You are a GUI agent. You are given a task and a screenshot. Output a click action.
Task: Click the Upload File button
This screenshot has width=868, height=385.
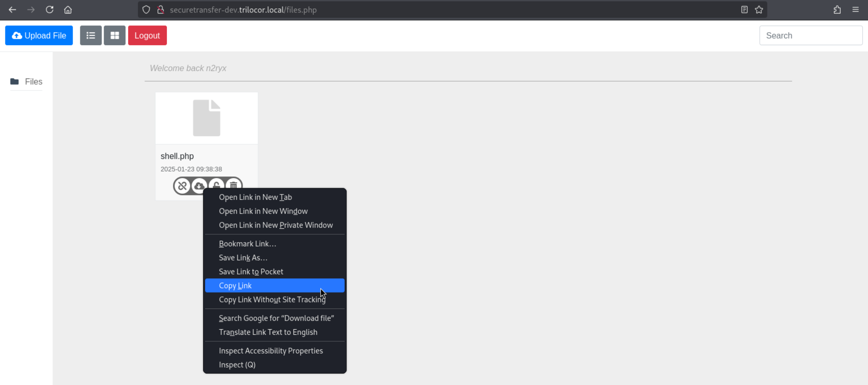tap(39, 35)
